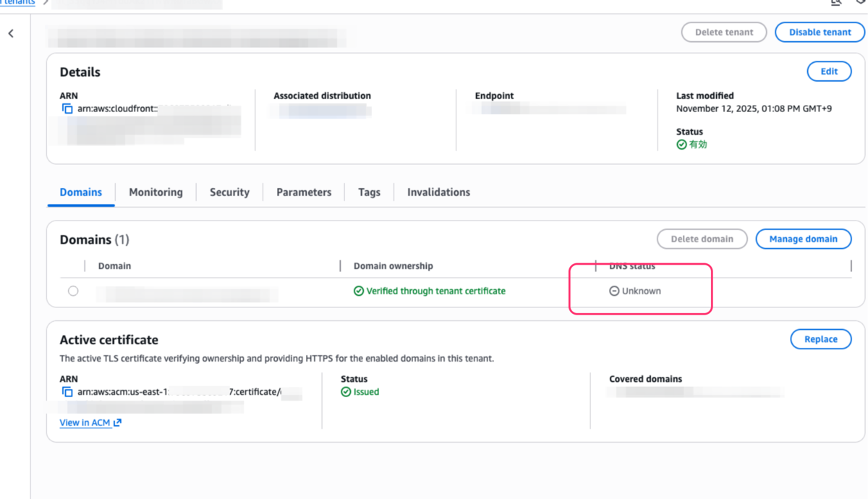Show the Invalidations tab
The height and width of the screenshot is (499, 868).
point(438,192)
